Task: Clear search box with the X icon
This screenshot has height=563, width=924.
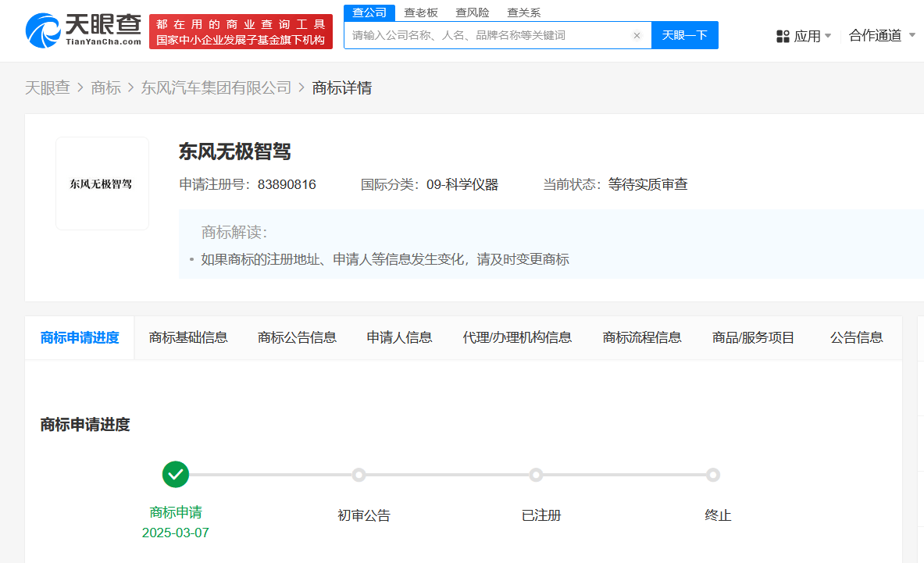Action: tap(637, 35)
